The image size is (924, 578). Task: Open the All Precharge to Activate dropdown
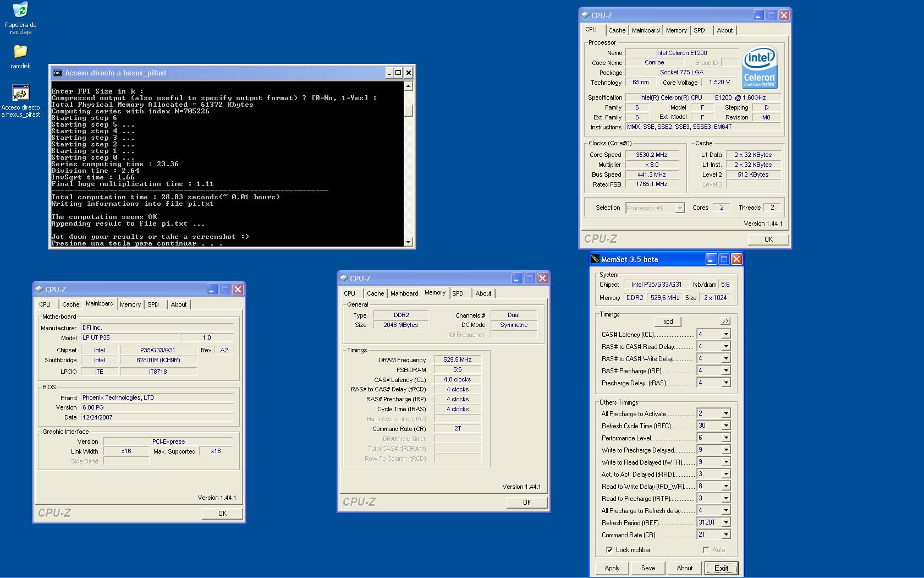click(x=725, y=413)
